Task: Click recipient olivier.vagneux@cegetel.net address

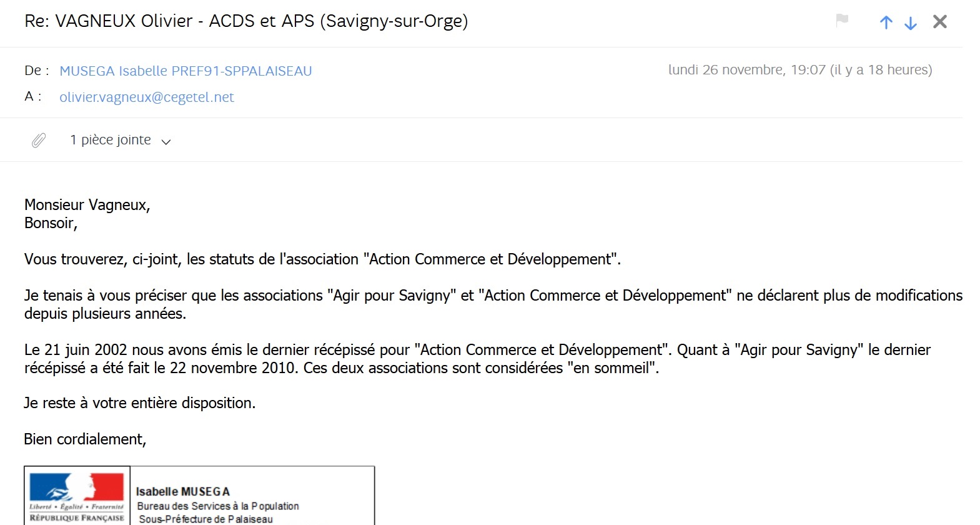Action: (x=147, y=97)
